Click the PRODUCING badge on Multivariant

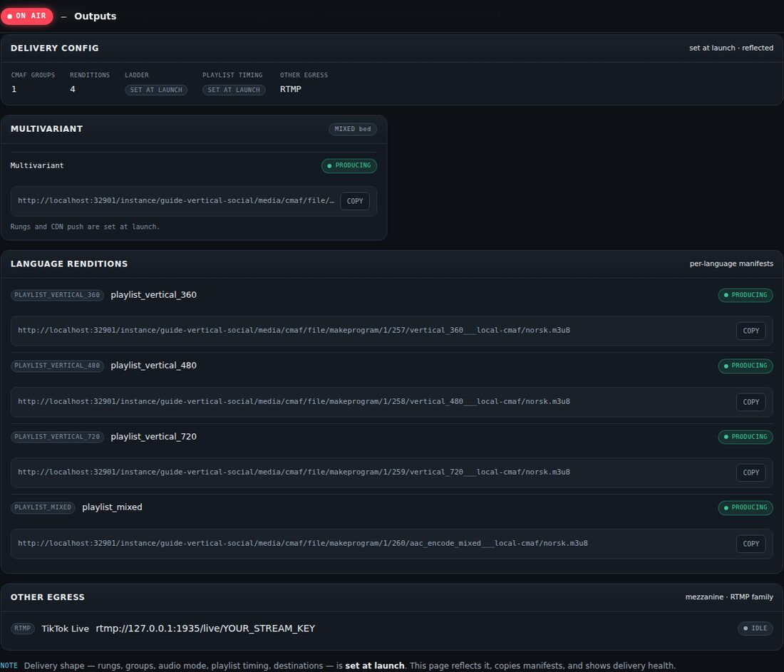point(349,165)
